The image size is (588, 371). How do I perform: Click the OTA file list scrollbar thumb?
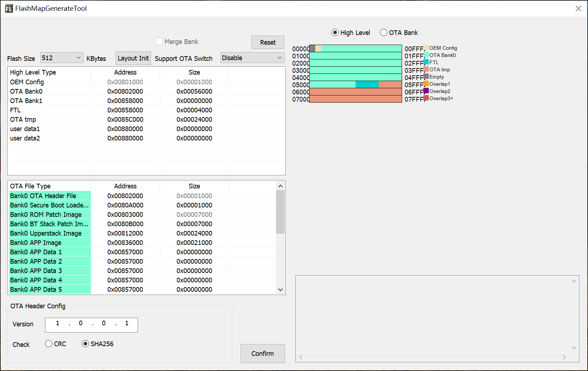click(280, 212)
